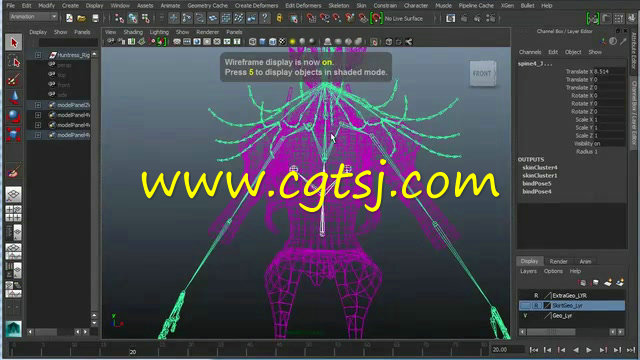Select skinCluster4 under OUTPUTS
The width and height of the screenshot is (640, 360).
[540, 167]
